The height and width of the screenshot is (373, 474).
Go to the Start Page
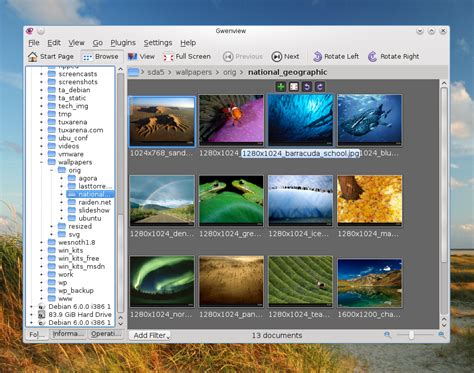point(51,57)
